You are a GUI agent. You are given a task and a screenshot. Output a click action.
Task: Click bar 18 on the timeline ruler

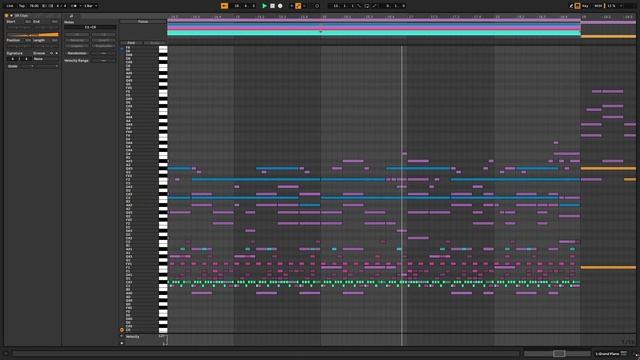(x=498, y=17)
